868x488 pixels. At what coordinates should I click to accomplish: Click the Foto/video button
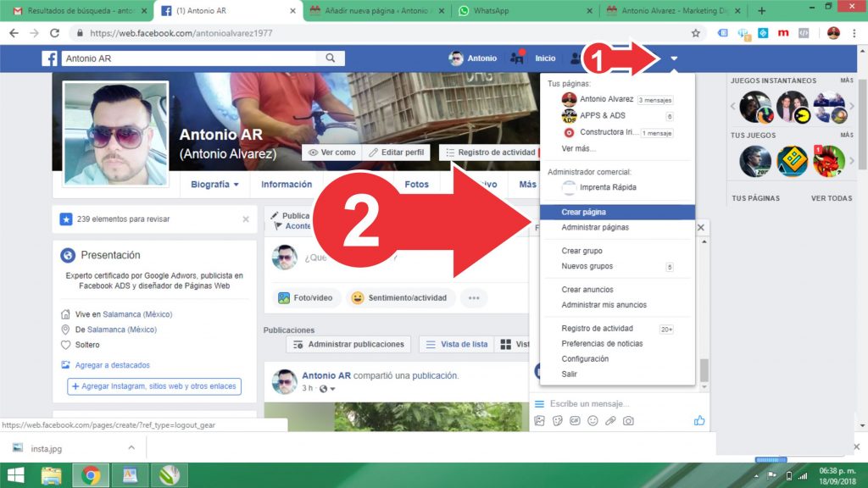[x=305, y=297]
